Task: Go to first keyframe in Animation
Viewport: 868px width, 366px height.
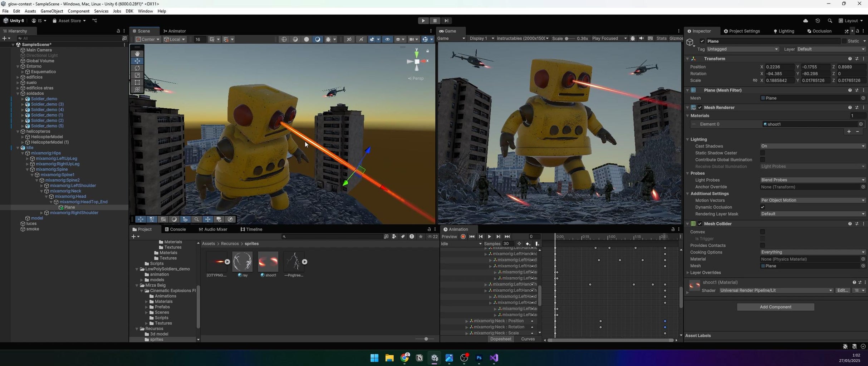Action: pyautogui.click(x=472, y=237)
